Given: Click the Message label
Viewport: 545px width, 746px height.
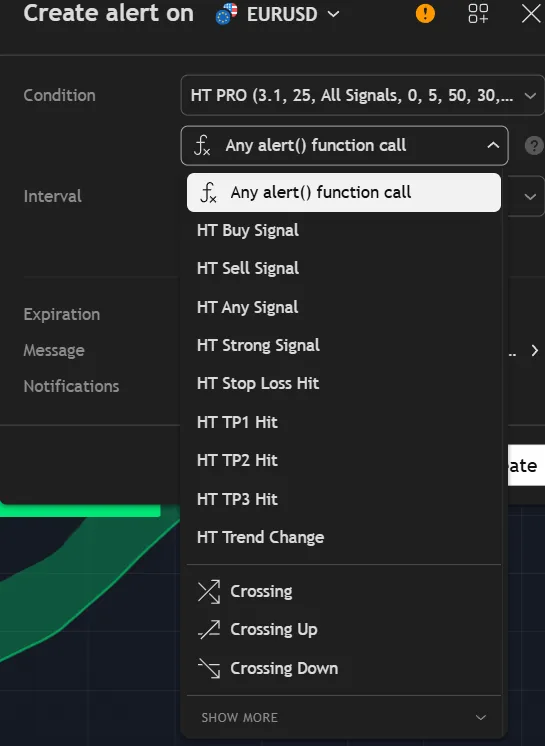Looking at the screenshot, I should 54,351.
